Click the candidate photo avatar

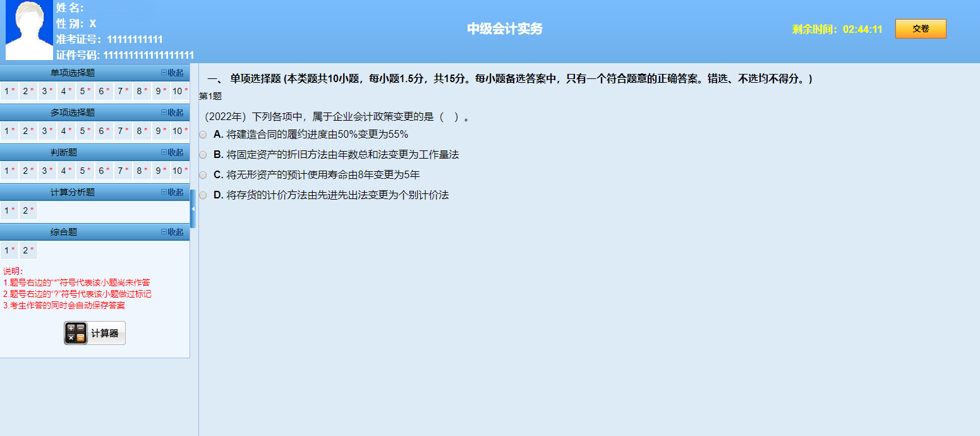[x=29, y=30]
